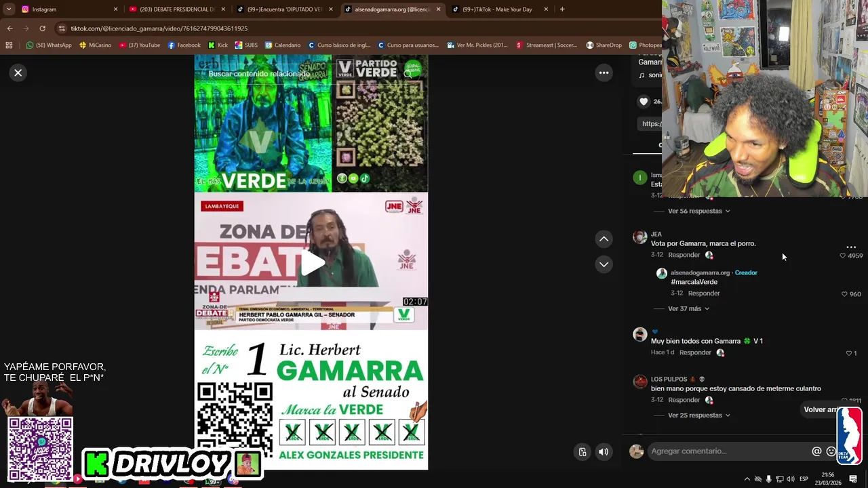Open the tab search dropdown arrow
Screen dimensions: 868x488
(x=9, y=9)
